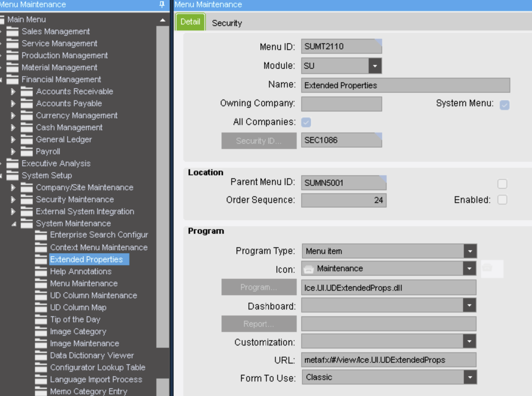
Task: Click the icon beside Data Dictionary Viewer
Action: click(41, 355)
